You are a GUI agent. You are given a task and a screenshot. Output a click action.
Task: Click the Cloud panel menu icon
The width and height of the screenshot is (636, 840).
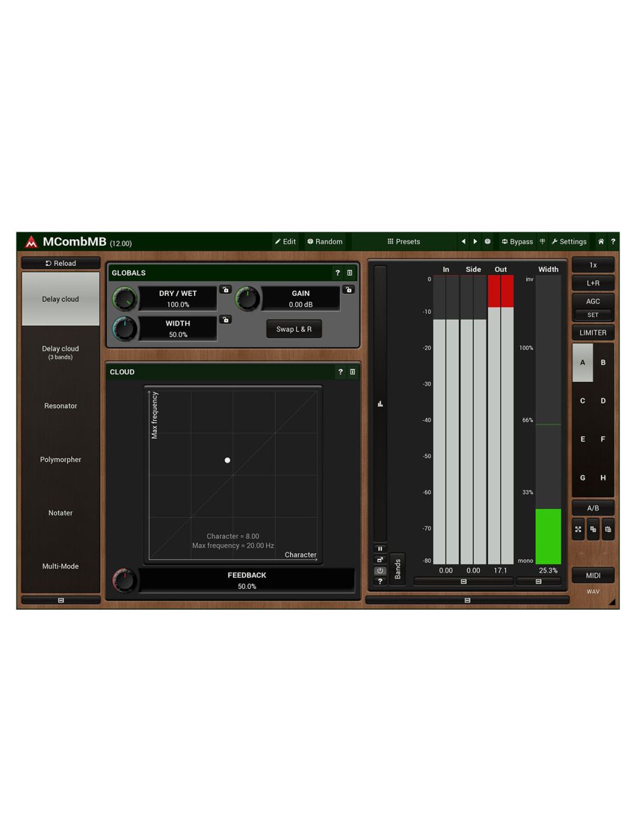[352, 372]
